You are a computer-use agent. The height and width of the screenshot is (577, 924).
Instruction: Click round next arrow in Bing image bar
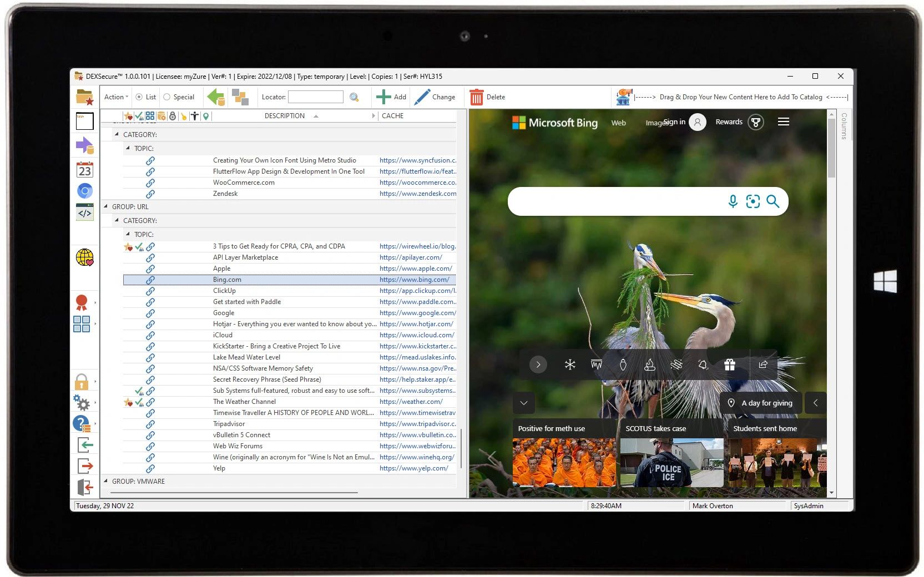pos(538,365)
